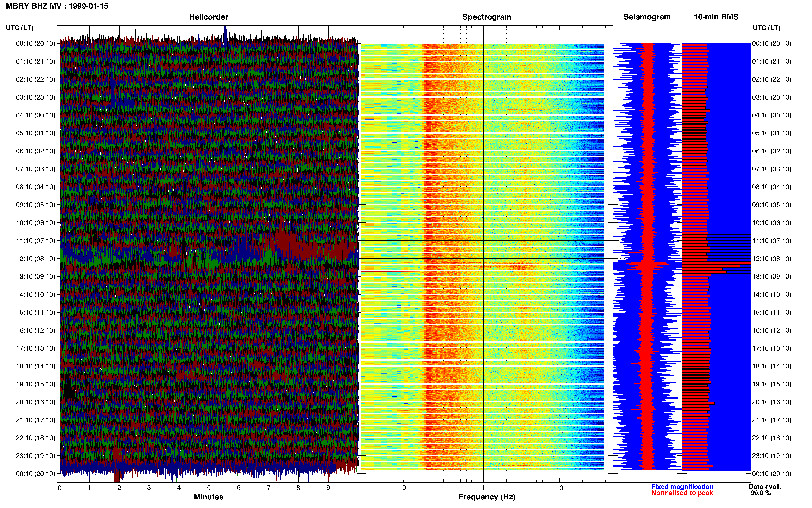The height and width of the screenshot is (508, 812).
Task: Click left time label '14:10 (10:10)'
Action: point(36,294)
